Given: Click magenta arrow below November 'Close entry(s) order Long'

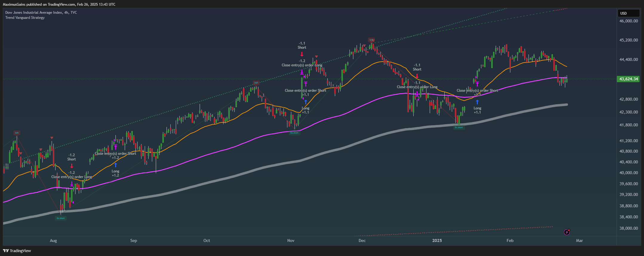Looking at the screenshot, I should 302,72.
